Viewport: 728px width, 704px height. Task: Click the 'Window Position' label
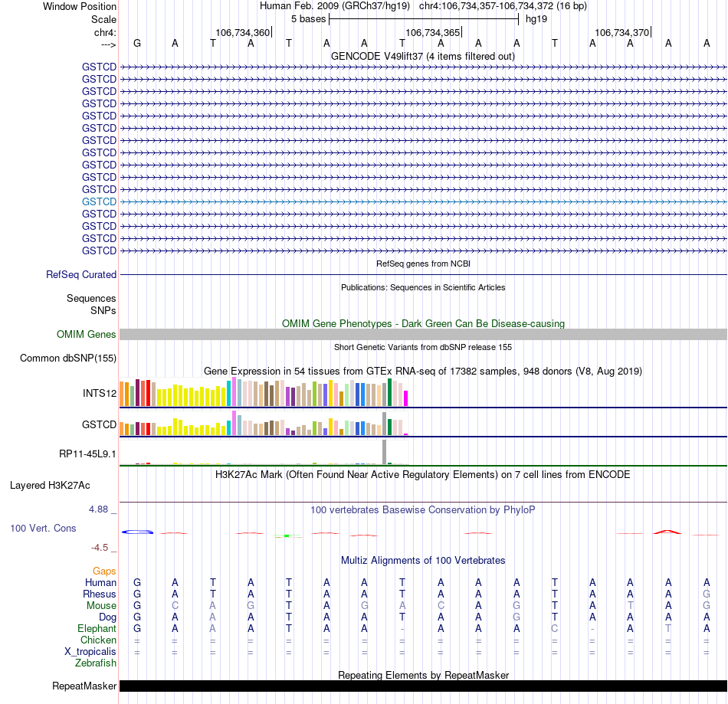(80, 6)
